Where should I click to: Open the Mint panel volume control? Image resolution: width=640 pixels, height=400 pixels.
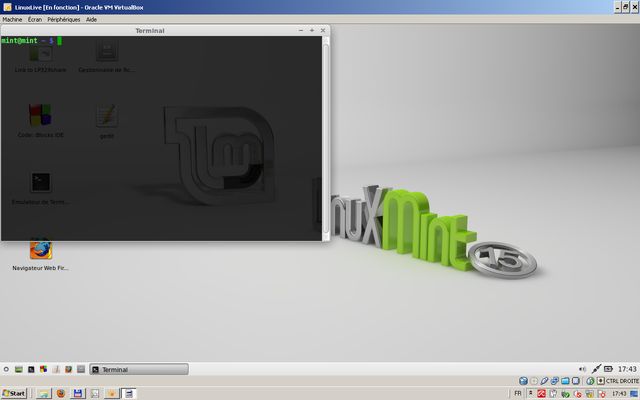point(582,369)
